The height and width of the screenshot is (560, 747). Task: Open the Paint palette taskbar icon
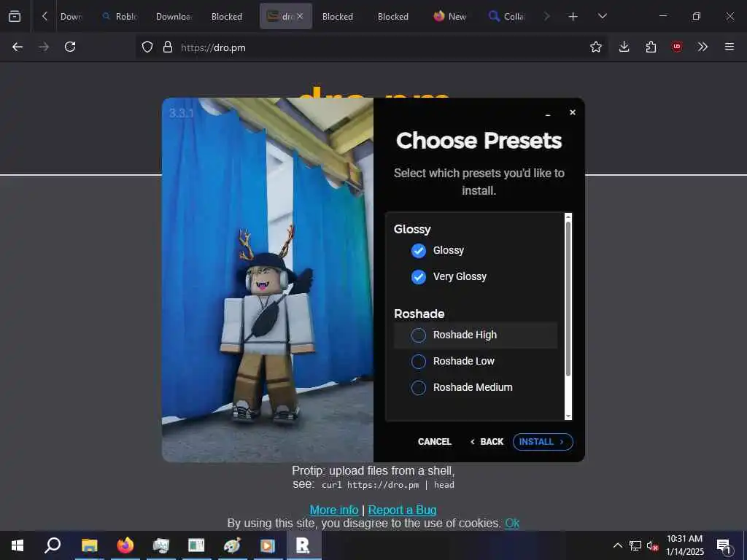click(232, 545)
